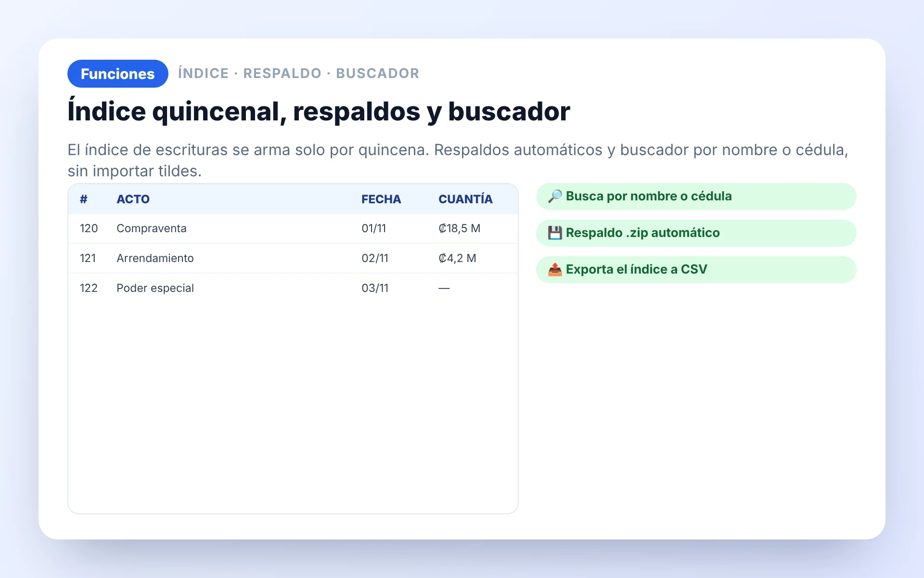Select row number 122
The width and height of the screenshot is (924, 578).
pos(89,288)
